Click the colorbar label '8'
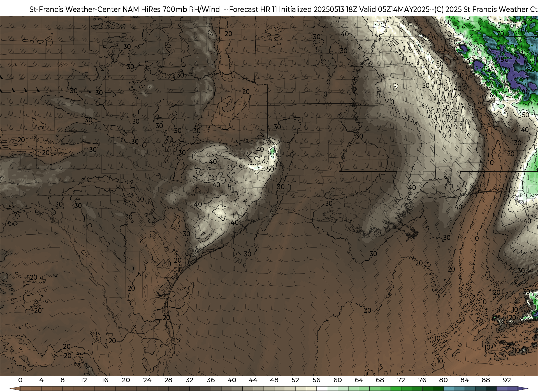This screenshot has width=538, height=392. tap(62, 380)
